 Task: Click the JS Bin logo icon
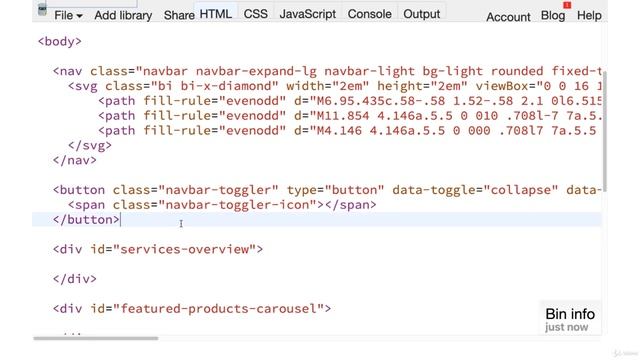(42, 10)
